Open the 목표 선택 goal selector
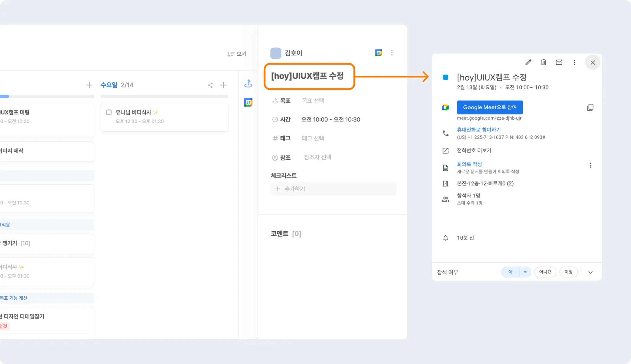This screenshot has height=364, width=631. [x=313, y=101]
